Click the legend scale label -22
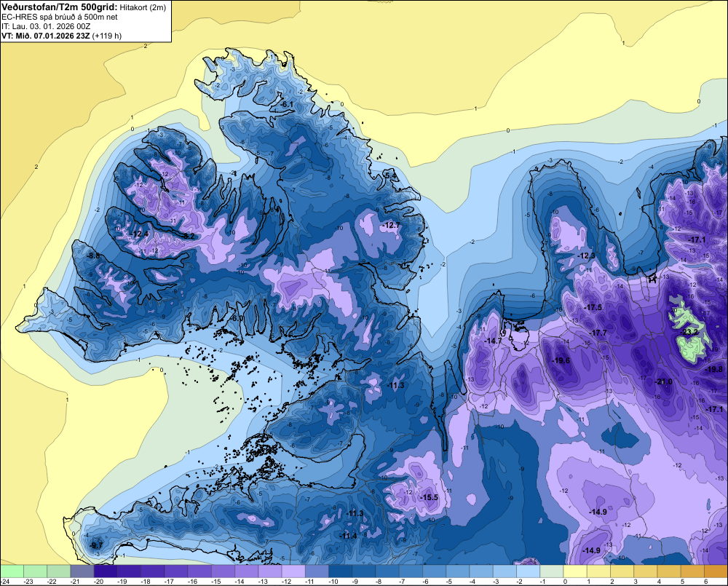Screen dimensions: 728x586 [52, 582]
